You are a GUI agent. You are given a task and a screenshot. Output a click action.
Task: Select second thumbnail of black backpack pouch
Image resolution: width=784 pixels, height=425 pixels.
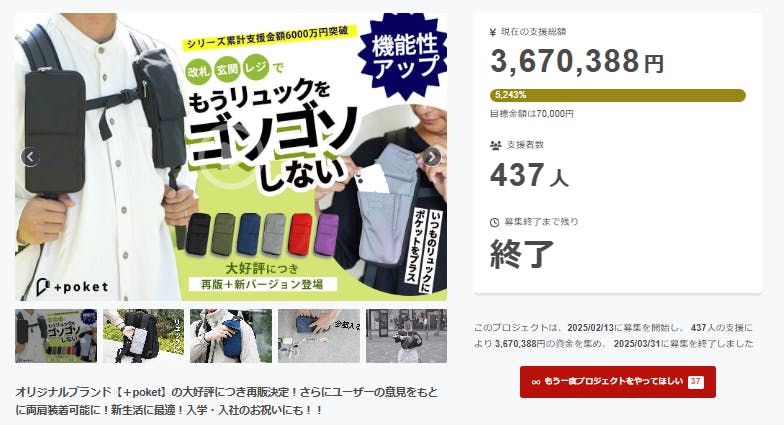point(144,336)
